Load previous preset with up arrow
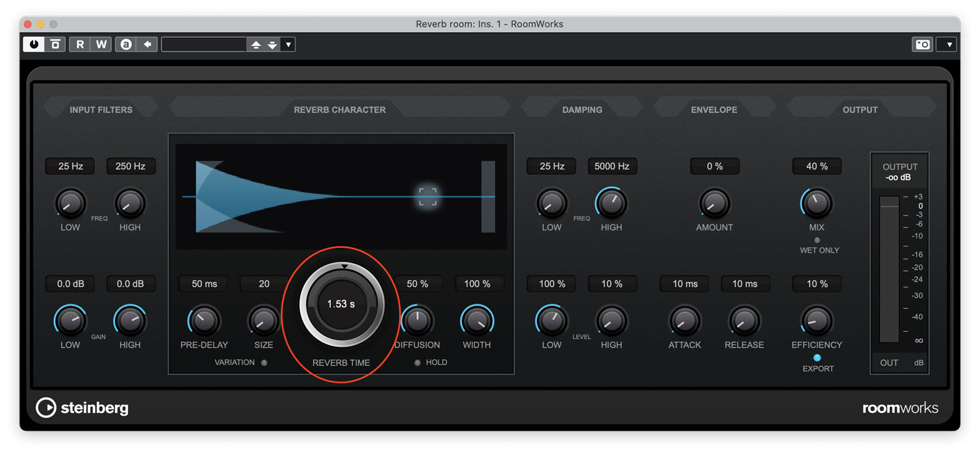Image resolution: width=980 pixels, height=454 pixels. 255,44
